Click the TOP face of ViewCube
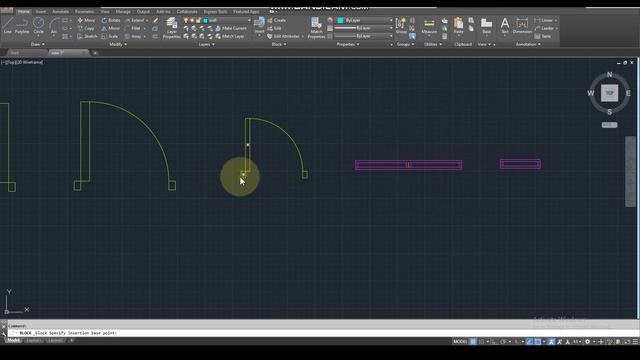Screen dimensions: 640x360 609,93
